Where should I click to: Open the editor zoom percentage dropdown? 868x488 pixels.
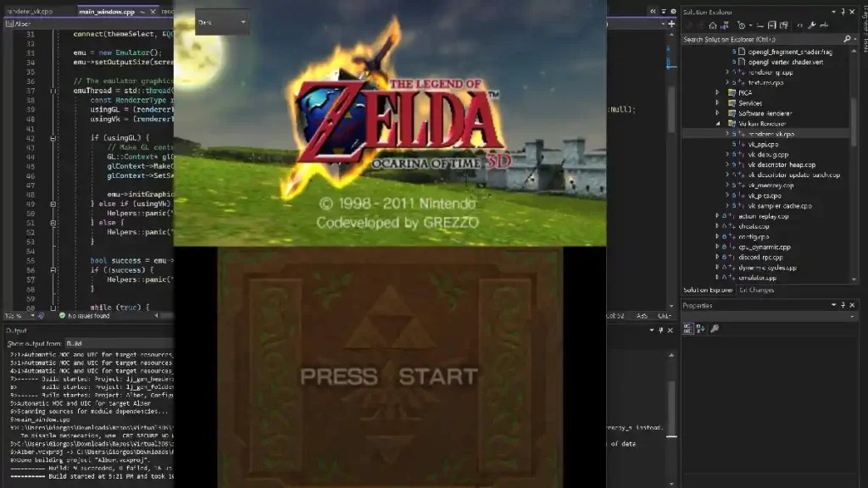[32, 316]
